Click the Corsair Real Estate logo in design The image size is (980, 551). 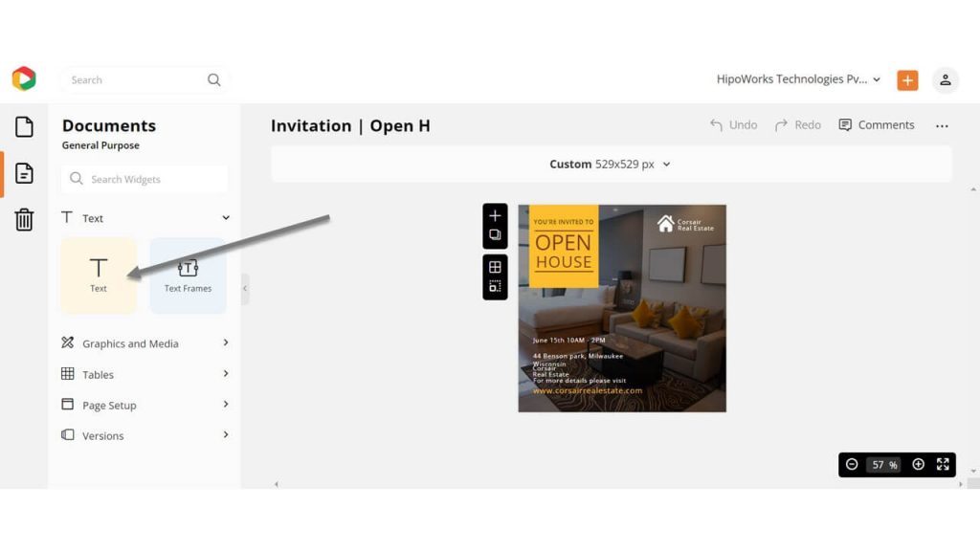click(x=685, y=224)
